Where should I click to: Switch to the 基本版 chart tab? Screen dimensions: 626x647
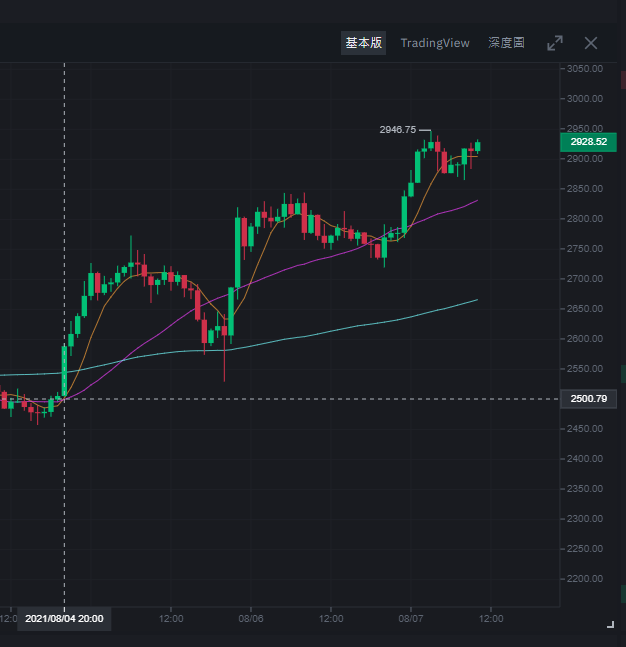[363, 43]
